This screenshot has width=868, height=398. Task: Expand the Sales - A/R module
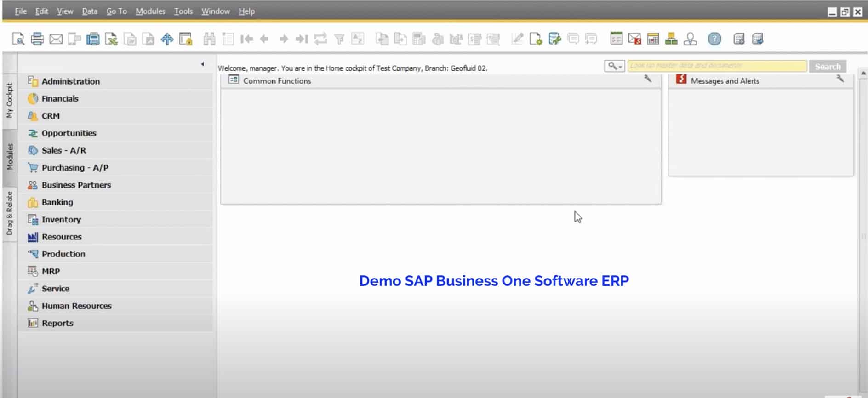pos(115,150)
